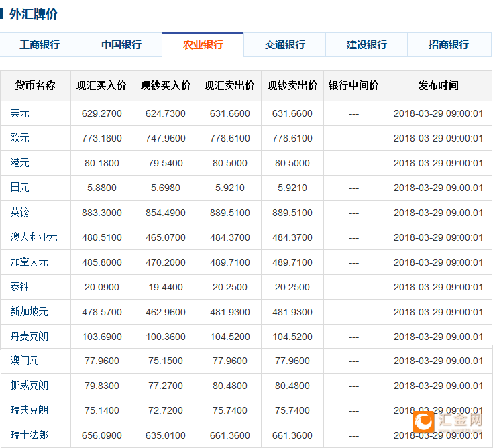
Task: Select the 欧元 buy rate 773.1800
Action: pyautogui.click(x=101, y=138)
